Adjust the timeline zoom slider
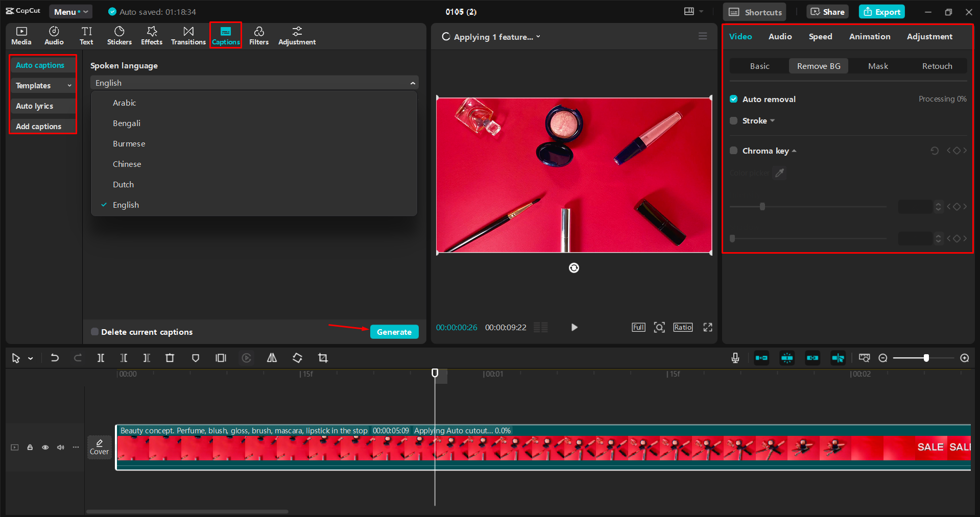Image resolution: width=980 pixels, height=517 pixels. [926, 358]
